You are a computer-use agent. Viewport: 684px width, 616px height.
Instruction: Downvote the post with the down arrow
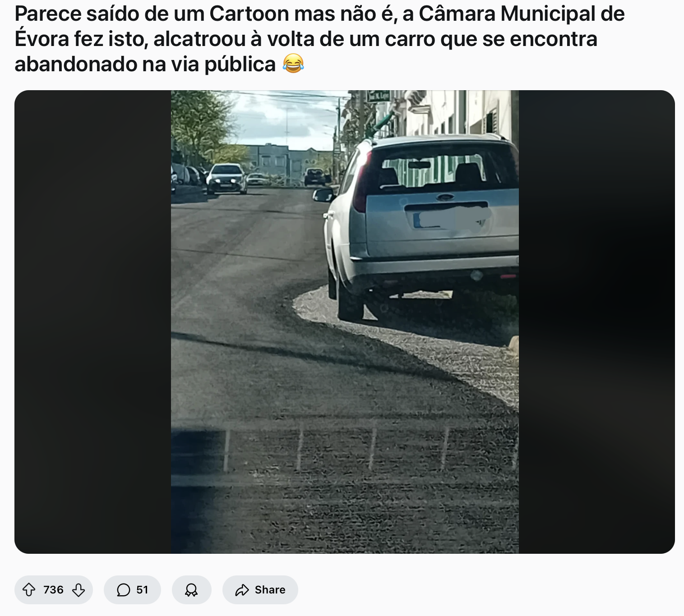pyautogui.click(x=79, y=590)
